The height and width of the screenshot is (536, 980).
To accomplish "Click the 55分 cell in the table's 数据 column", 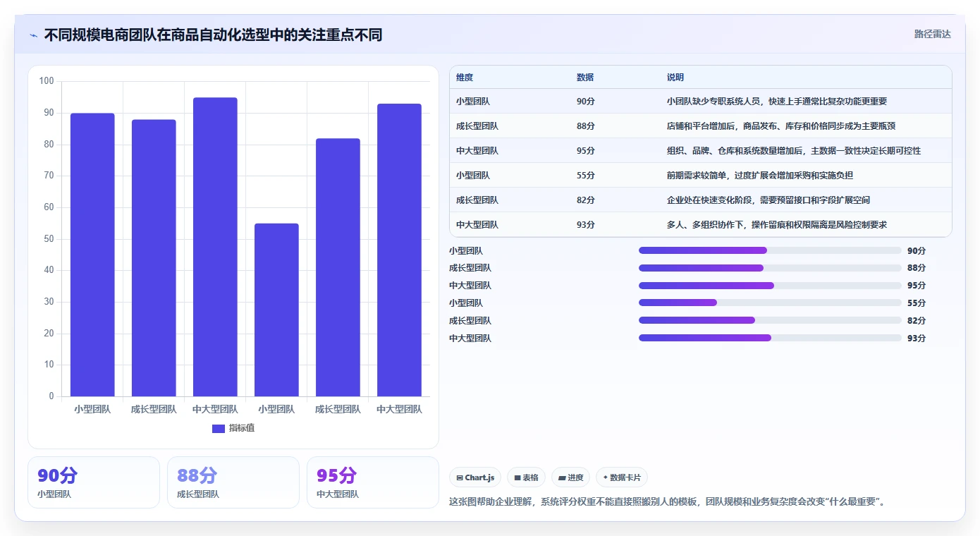I will (585, 175).
